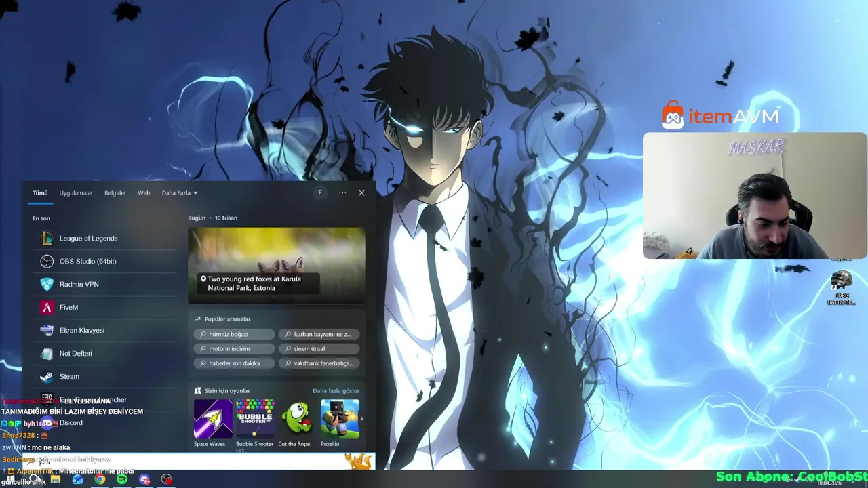Launch Steam from the recent list
Viewport: 868px width, 488px height.
[x=105, y=376]
